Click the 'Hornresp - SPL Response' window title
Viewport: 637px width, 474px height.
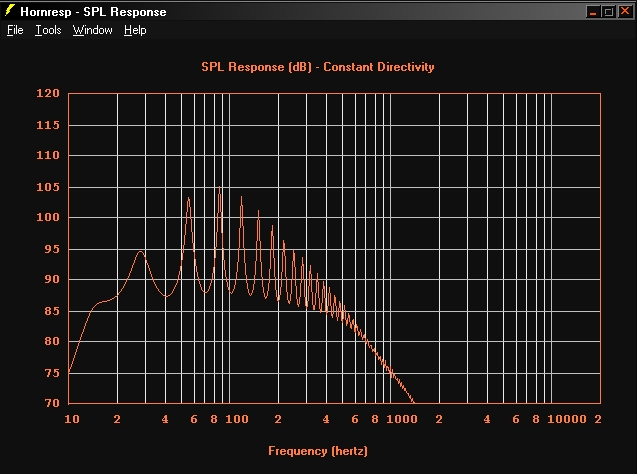[x=93, y=12]
